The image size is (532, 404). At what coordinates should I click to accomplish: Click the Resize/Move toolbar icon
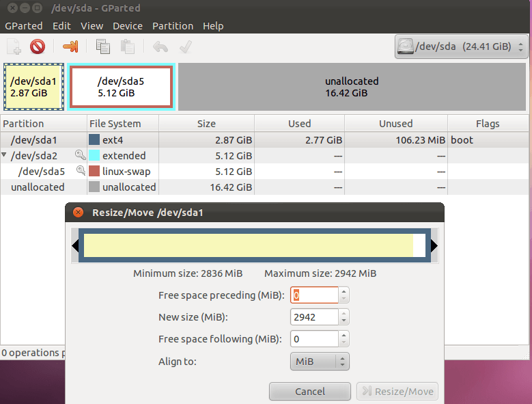click(70, 46)
